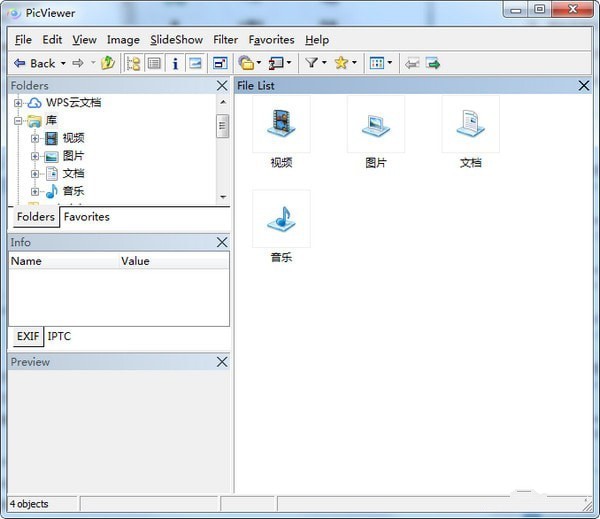Click the folder tree scroll down arrow
This screenshot has height=519, width=600.
click(x=223, y=197)
